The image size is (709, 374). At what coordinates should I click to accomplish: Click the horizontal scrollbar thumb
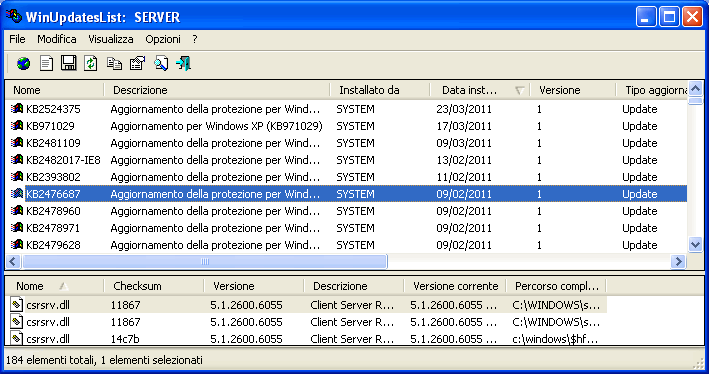click(x=204, y=261)
